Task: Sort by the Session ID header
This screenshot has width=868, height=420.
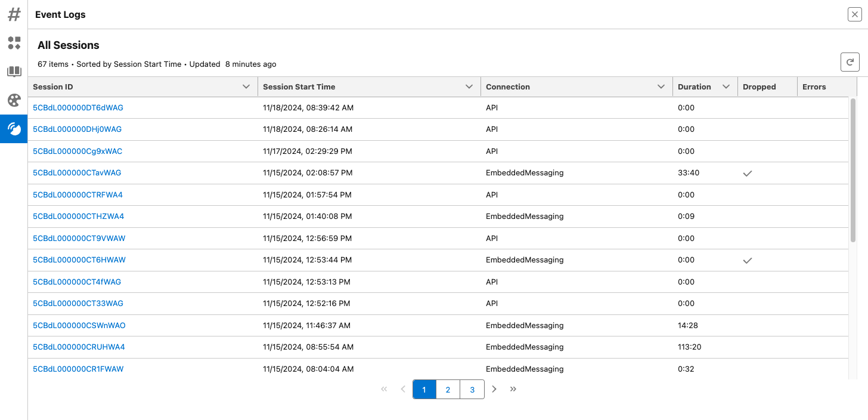Action: coord(53,87)
